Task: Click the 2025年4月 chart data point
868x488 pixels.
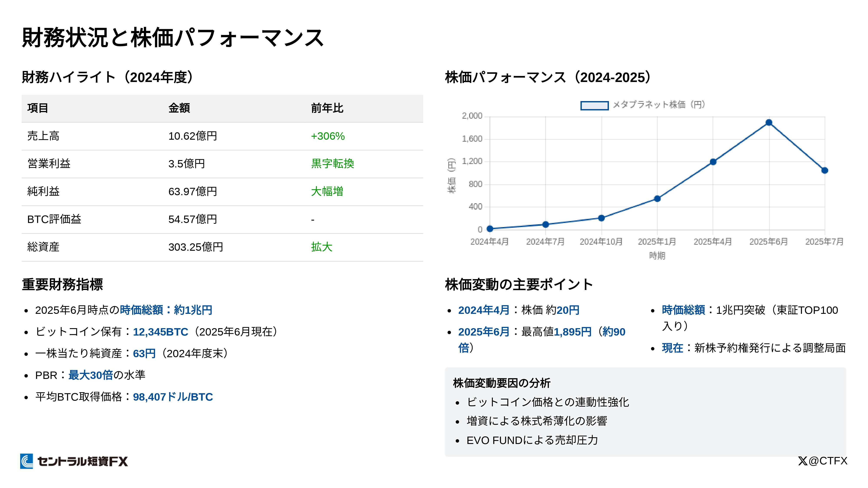Action: (x=713, y=162)
